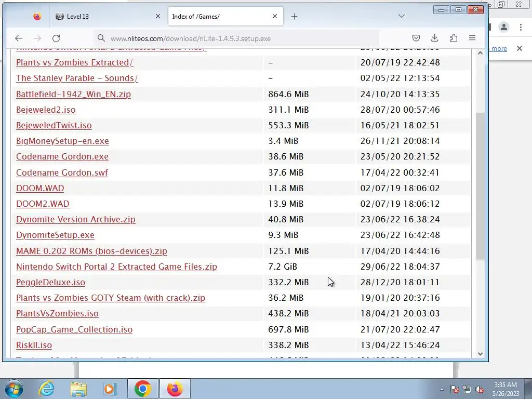The image size is (532, 399).
Task: Download DynomiteSetup.exe
Action: (55, 235)
